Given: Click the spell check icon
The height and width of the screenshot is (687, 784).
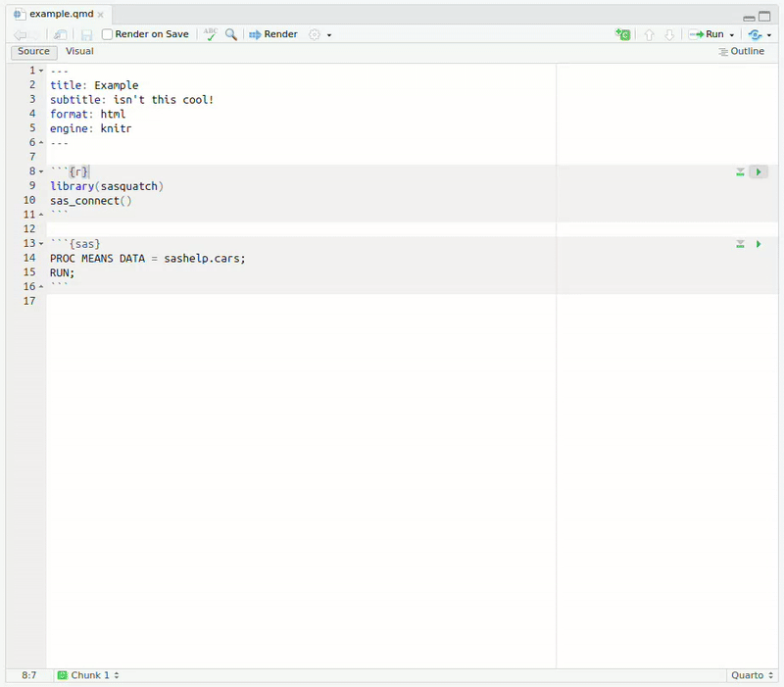Looking at the screenshot, I should click(x=210, y=34).
